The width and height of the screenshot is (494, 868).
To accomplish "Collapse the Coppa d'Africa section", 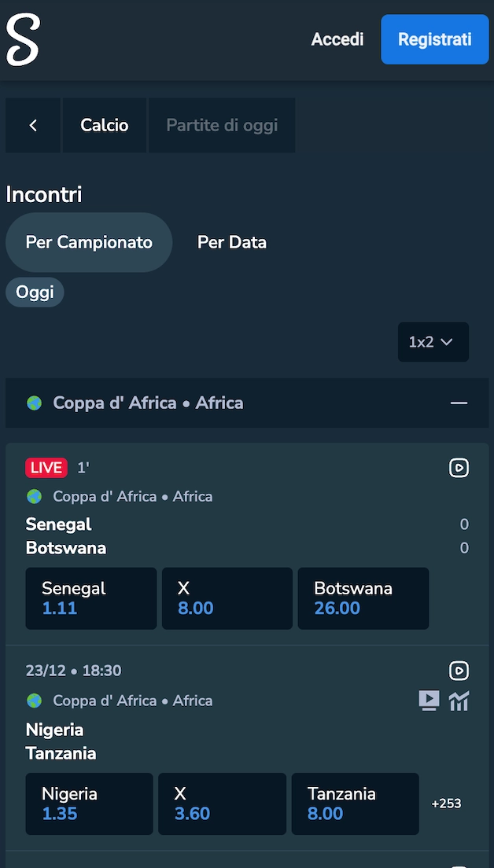I will click(x=459, y=403).
